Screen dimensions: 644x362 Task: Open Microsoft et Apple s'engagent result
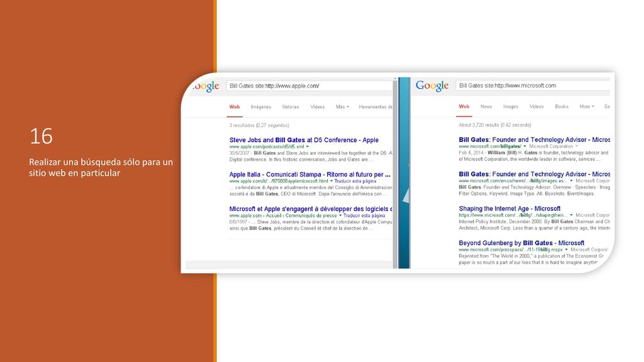[311, 209]
